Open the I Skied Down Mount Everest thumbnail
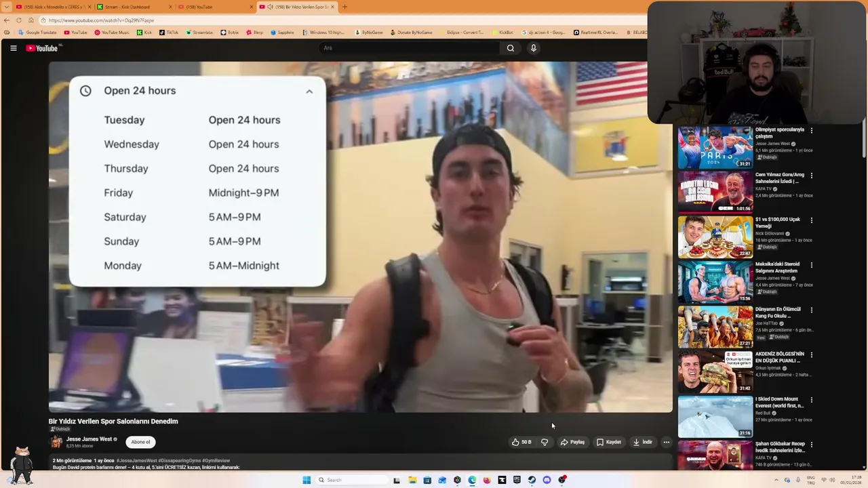868x488 pixels. [x=715, y=416]
